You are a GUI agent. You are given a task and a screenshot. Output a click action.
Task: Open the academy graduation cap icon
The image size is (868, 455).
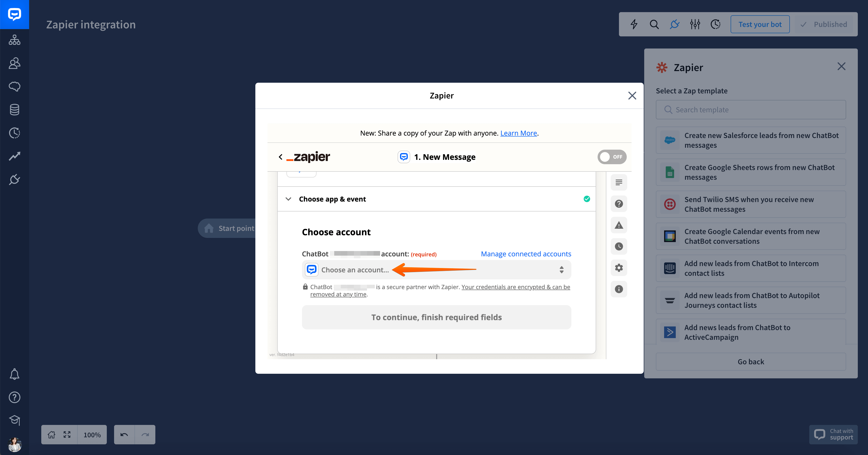click(x=15, y=420)
